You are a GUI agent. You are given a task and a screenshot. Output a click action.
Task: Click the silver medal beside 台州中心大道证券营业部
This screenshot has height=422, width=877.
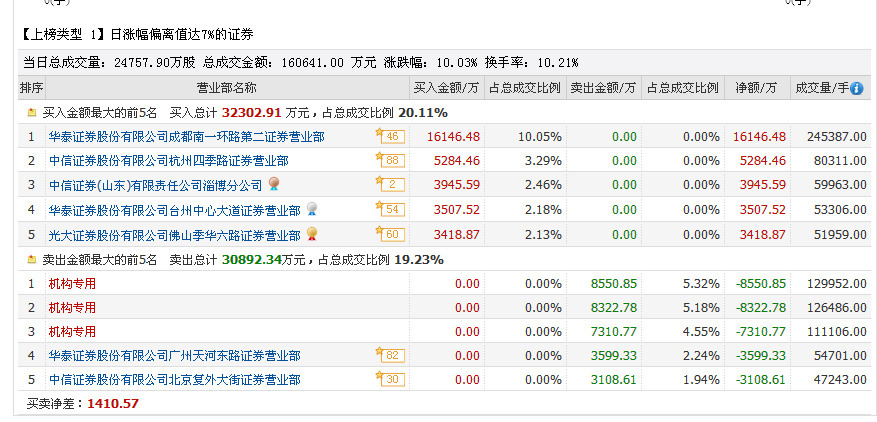pyautogui.click(x=312, y=209)
